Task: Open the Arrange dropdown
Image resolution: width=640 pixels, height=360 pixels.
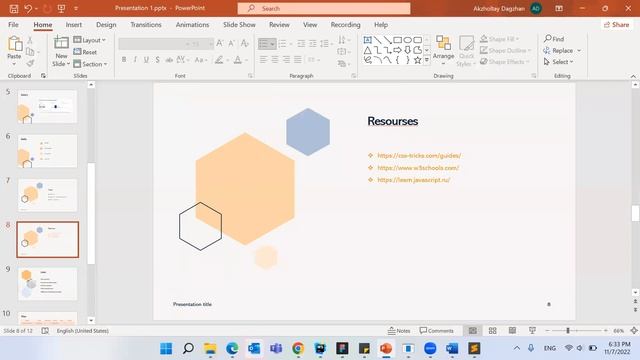Action: coord(443,50)
